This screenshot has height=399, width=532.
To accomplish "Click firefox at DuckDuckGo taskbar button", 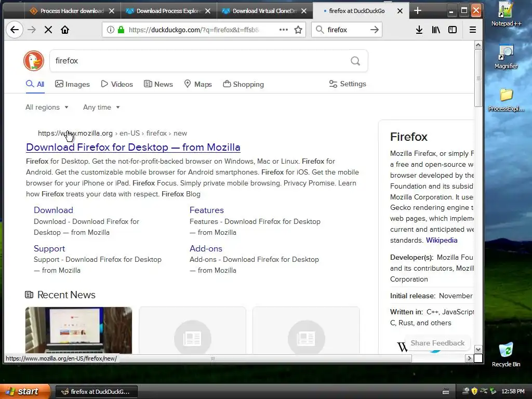I will (x=96, y=392).
